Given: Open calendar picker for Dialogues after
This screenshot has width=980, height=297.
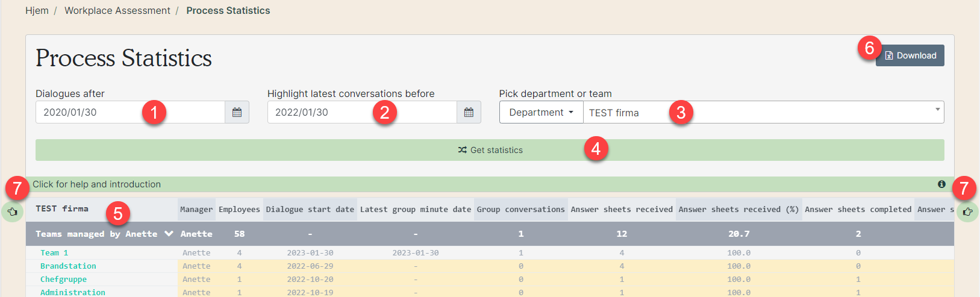Looking at the screenshot, I should click(x=237, y=112).
